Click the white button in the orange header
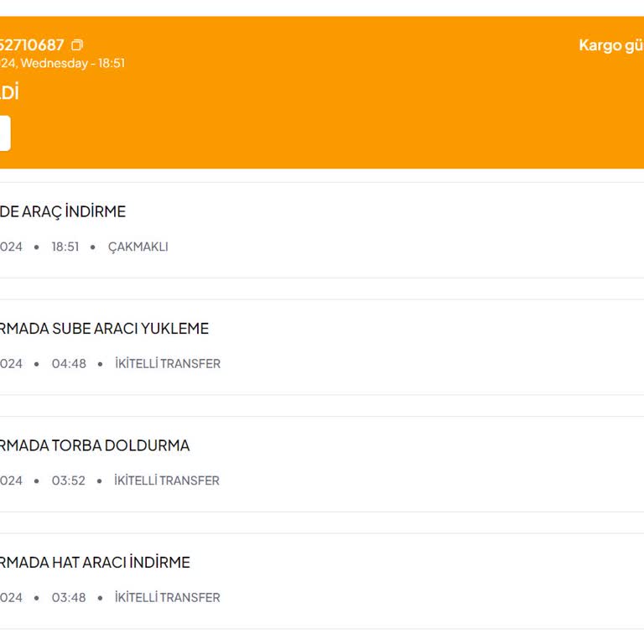This screenshot has width=644, height=644. click(4, 134)
